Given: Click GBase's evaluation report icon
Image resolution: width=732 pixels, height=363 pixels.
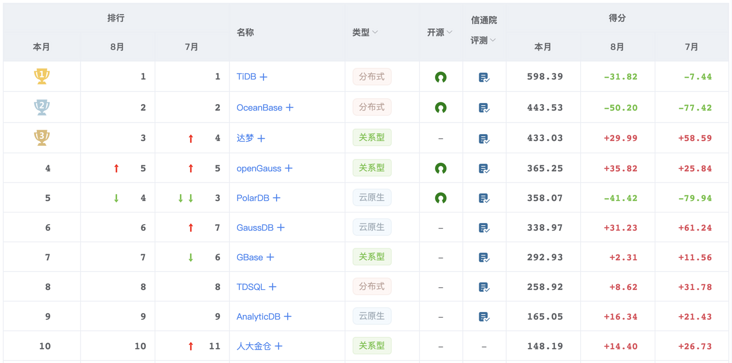Looking at the screenshot, I should pos(484,258).
